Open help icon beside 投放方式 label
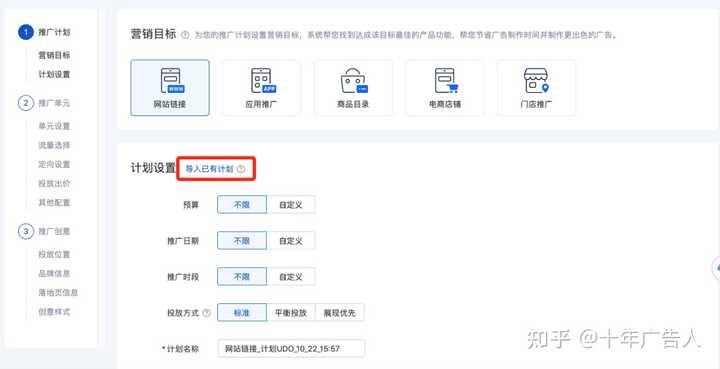This screenshot has height=369, width=720. pos(207,313)
